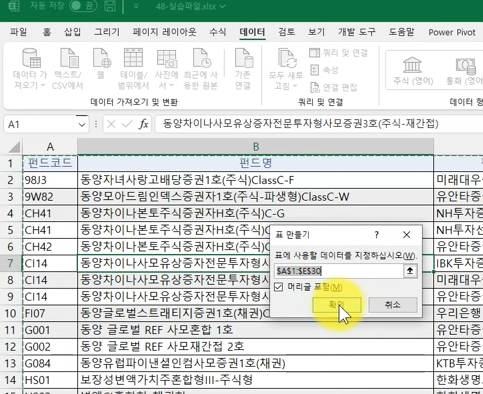The image size is (483, 394).
Task: Click header cell 펀드코드
Action: point(50,163)
